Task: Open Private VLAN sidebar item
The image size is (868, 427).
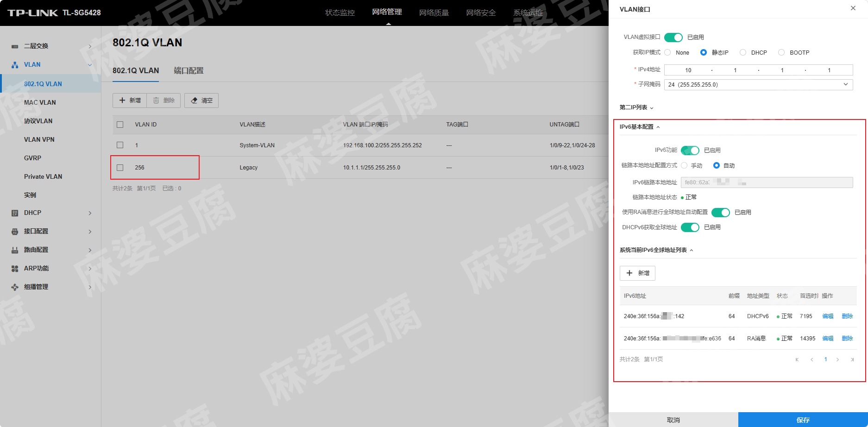Action: coord(43,176)
